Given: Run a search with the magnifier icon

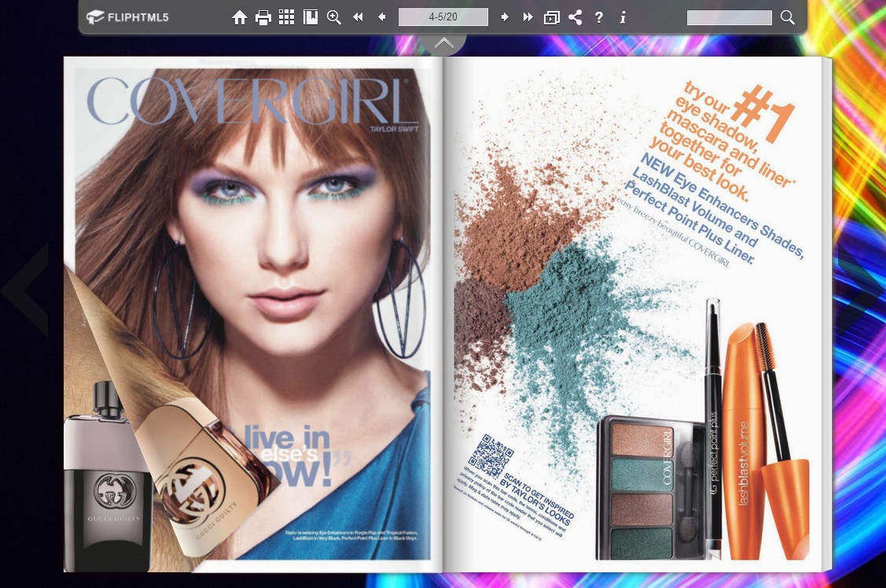Looking at the screenshot, I should [786, 17].
